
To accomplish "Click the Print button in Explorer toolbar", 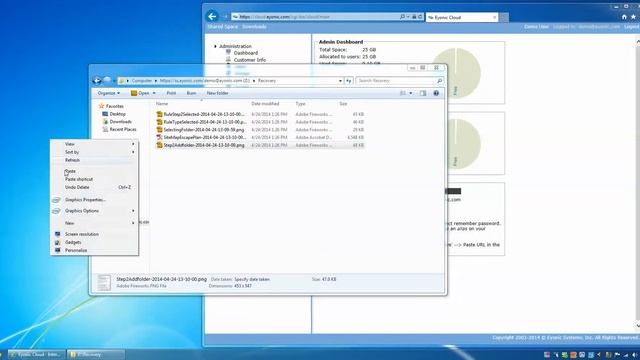I will [x=171, y=93].
